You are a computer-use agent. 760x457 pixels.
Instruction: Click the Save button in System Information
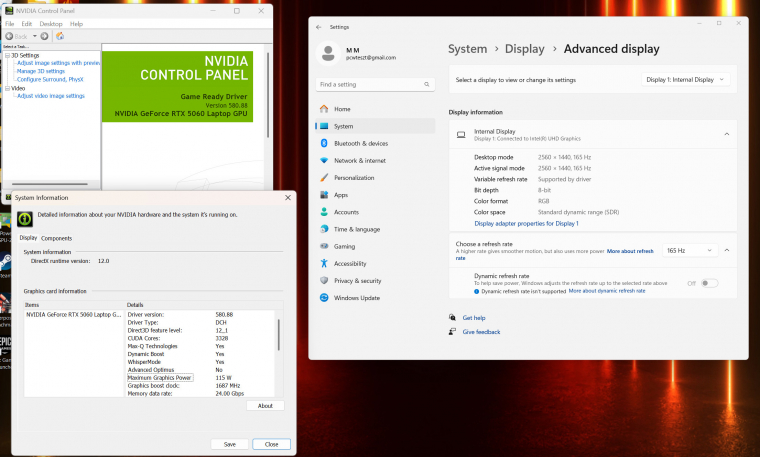click(230, 444)
